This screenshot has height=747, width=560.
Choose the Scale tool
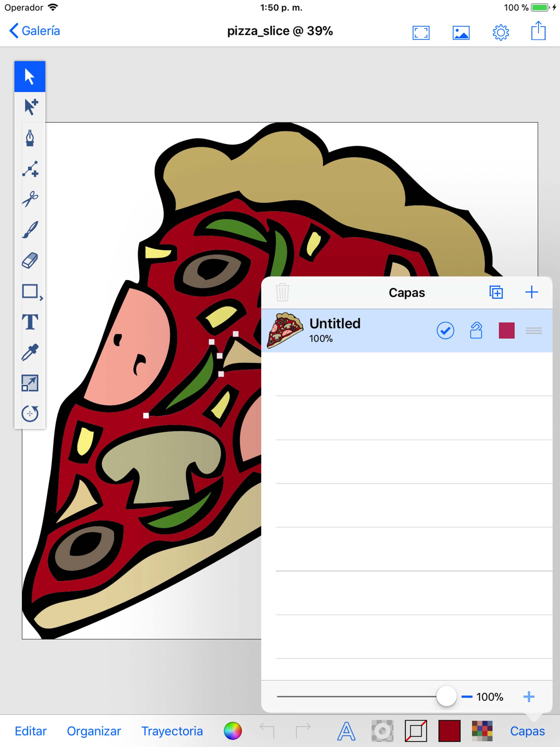coord(30,383)
